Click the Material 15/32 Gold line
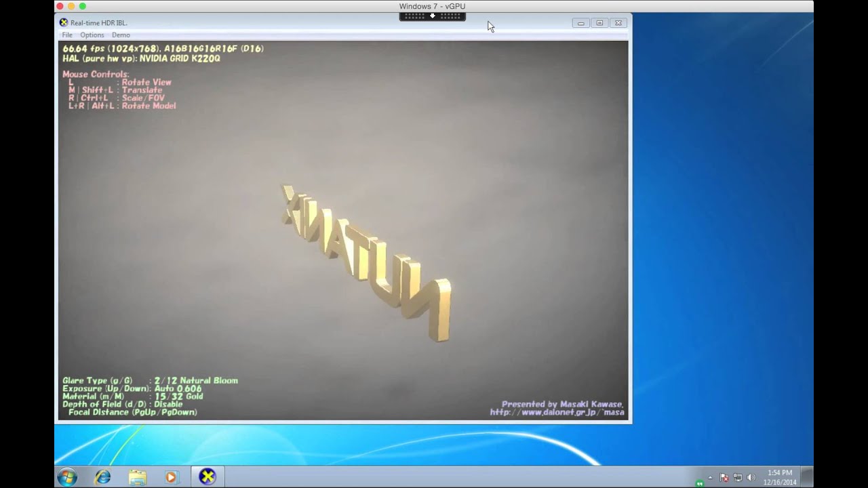Image resolution: width=868 pixels, height=488 pixels. pos(133,396)
